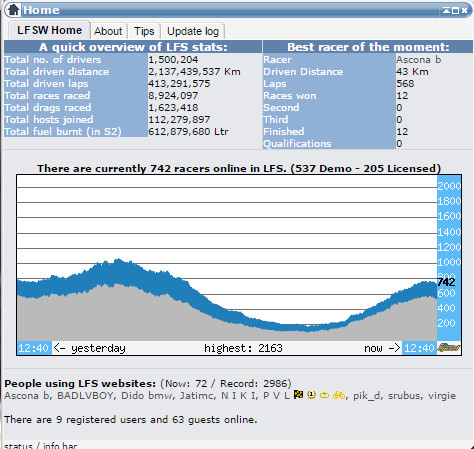Screen dimensions: 474x449
Task: Open the Tips tab
Action: pos(144,31)
